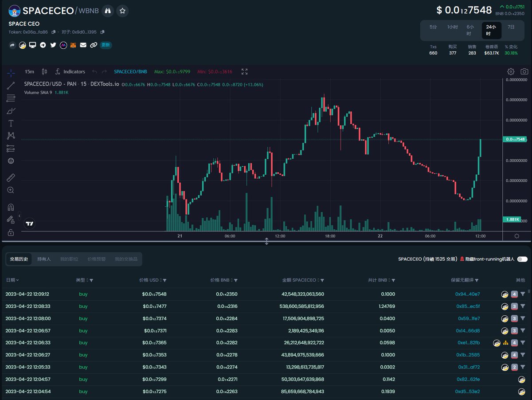Switch to the 交易历史 tab
The height and width of the screenshot is (400, 532).
pyautogui.click(x=19, y=259)
